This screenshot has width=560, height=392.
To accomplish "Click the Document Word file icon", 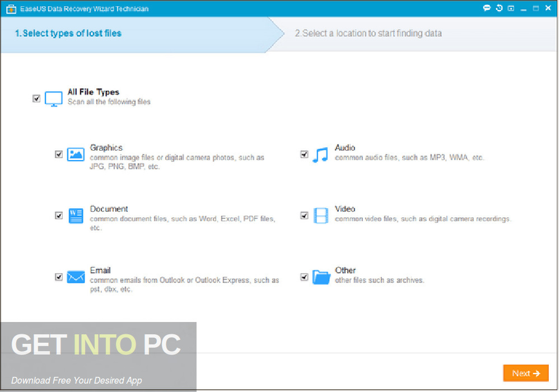I will pyautogui.click(x=76, y=216).
